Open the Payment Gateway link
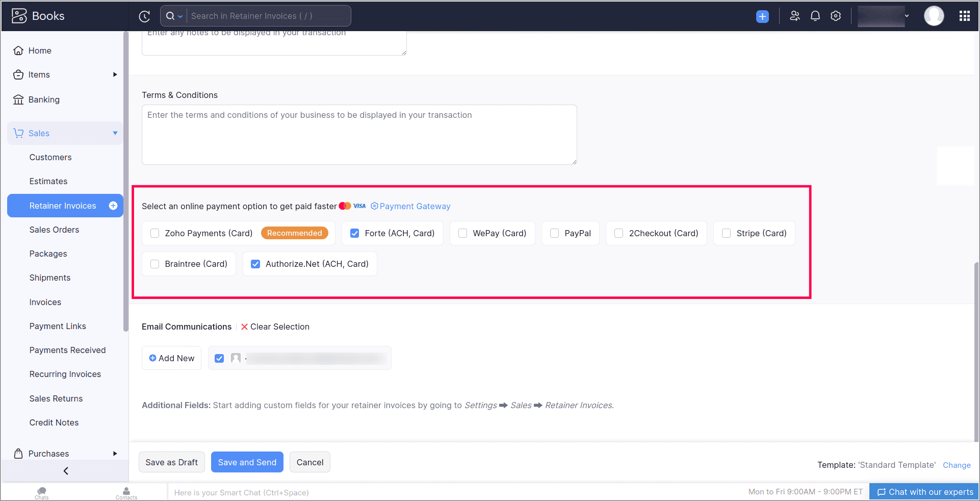 pyautogui.click(x=415, y=206)
